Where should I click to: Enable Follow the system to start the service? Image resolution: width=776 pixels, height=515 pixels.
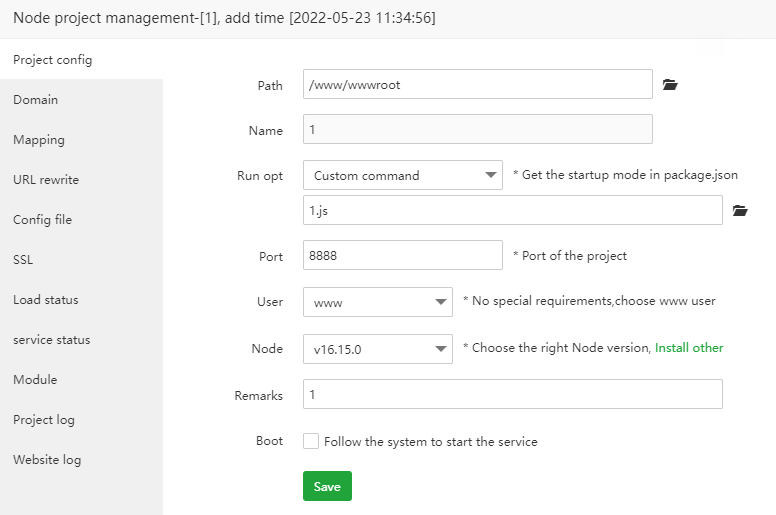[311, 441]
